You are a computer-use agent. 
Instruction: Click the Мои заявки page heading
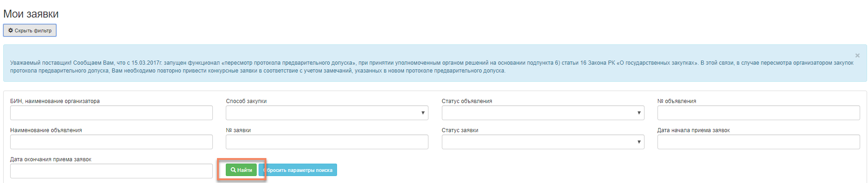(x=31, y=14)
